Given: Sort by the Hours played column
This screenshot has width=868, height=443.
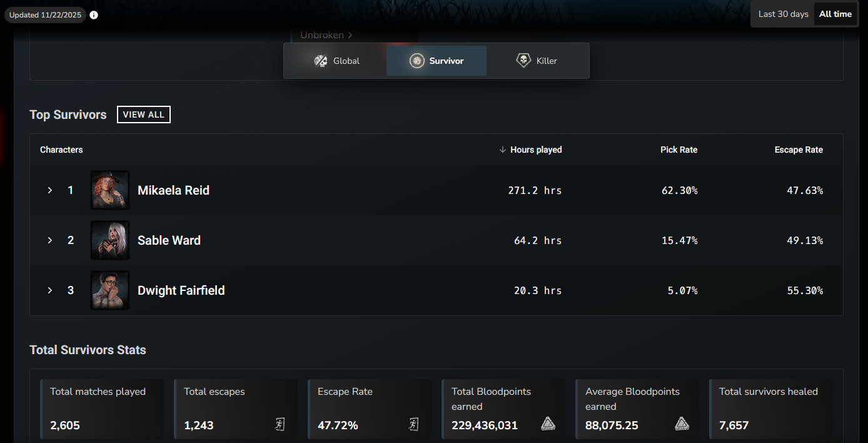Looking at the screenshot, I should (x=536, y=150).
